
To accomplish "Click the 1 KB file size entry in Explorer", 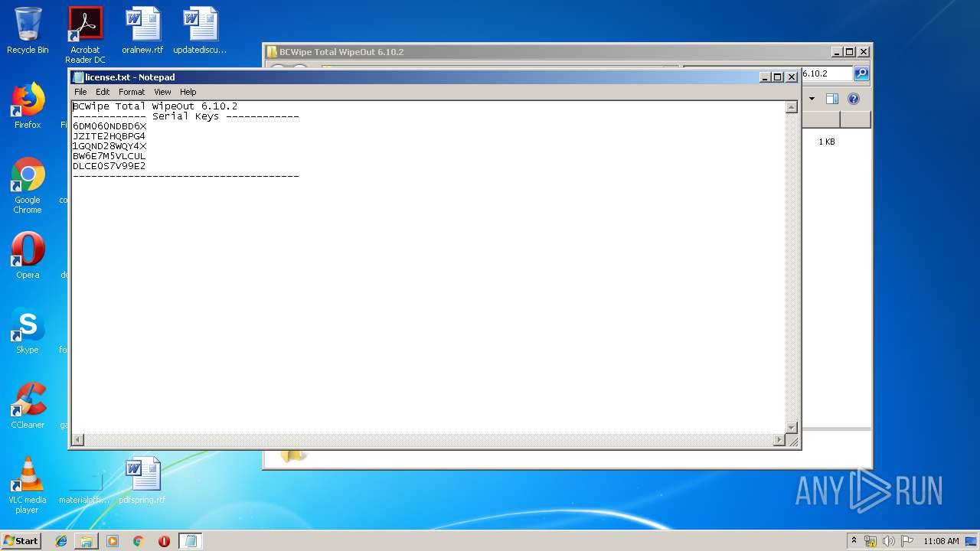I will [x=827, y=142].
